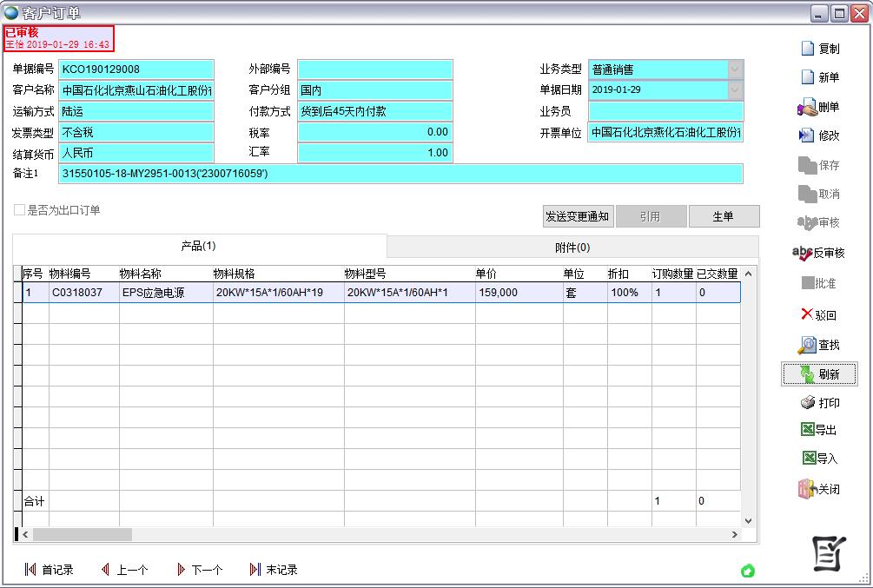Go to next record with 下一个

click(x=199, y=570)
